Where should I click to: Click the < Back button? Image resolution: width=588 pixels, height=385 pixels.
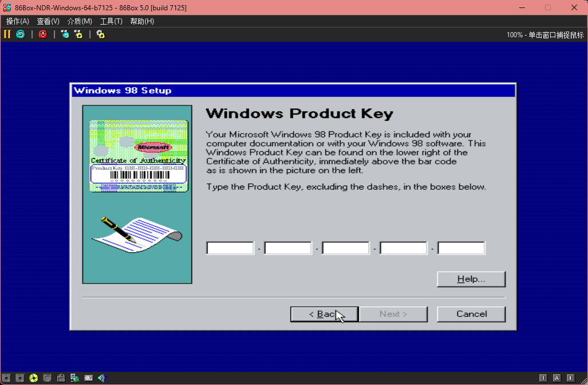click(x=324, y=314)
